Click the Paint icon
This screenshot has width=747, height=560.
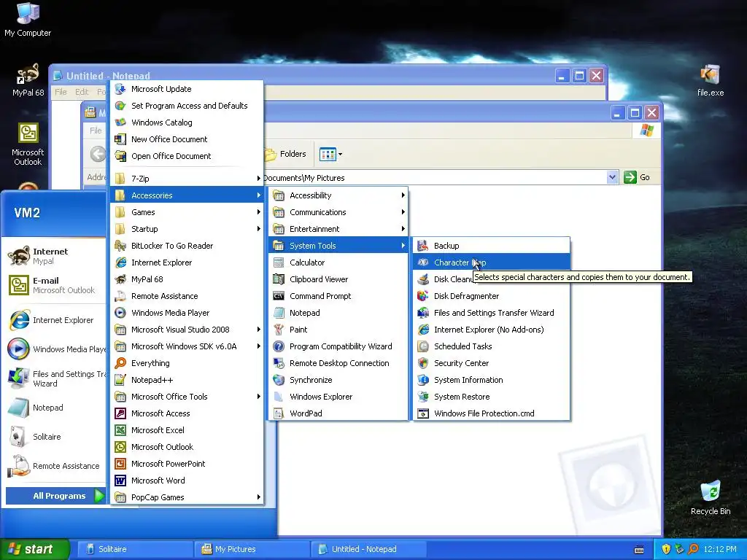279,330
